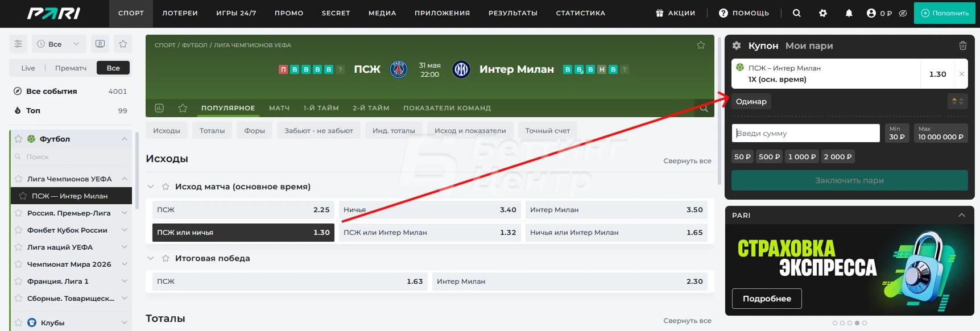Click Max 10 000 000 ₽ stake limit

941,133
